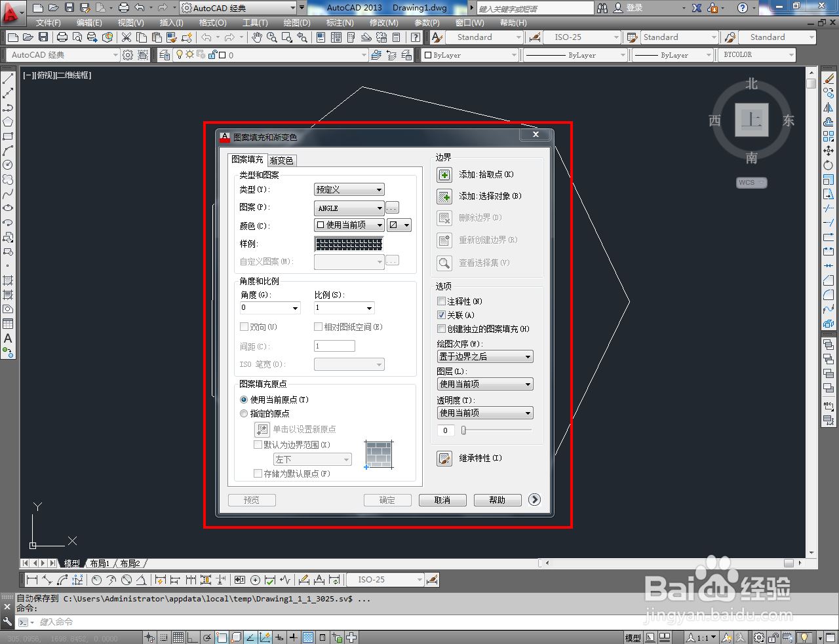Open 绘图次序 dropdown showing 置于边界之后

pos(485,356)
